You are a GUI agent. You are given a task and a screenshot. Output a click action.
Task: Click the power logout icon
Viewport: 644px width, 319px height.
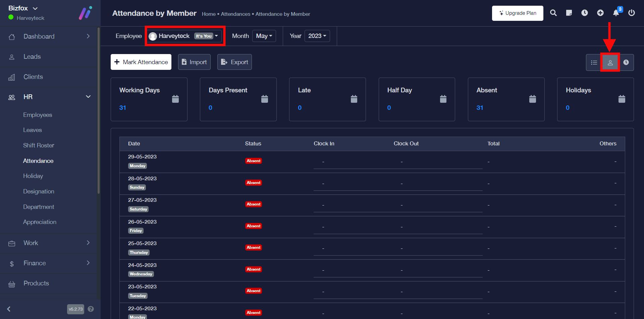pyautogui.click(x=632, y=13)
